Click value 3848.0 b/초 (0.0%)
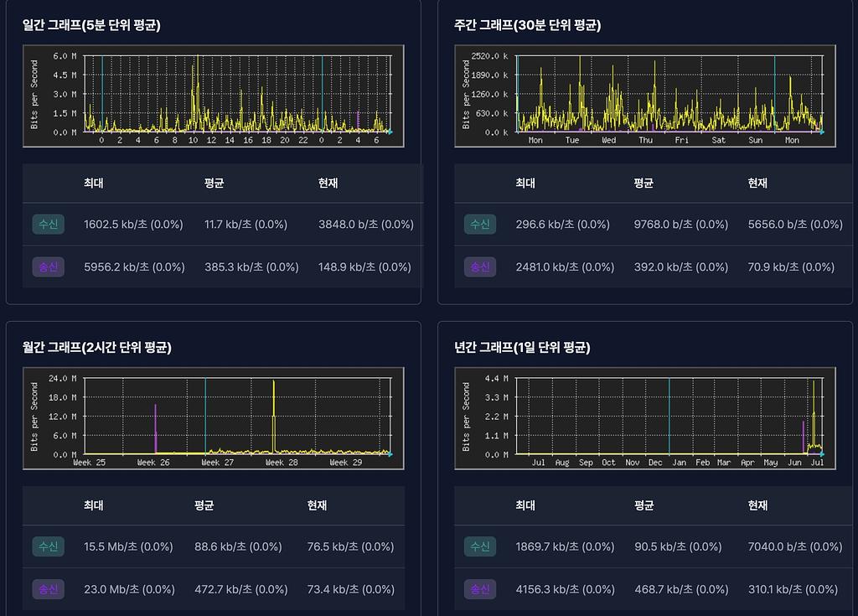This screenshot has width=858, height=616. point(366,225)
